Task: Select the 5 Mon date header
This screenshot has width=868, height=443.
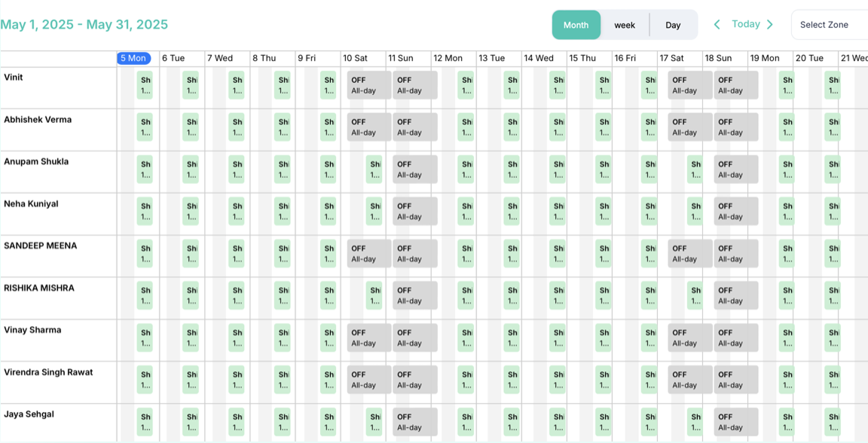Action: pyautogui.click(x=133, y=58)
